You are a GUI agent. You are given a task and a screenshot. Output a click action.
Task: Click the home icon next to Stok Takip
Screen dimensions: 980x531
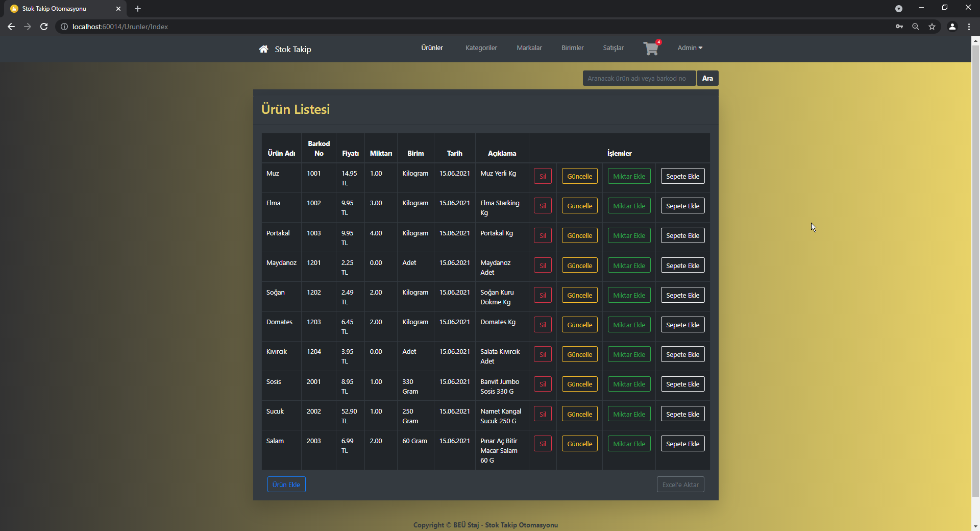click(263, 49)
